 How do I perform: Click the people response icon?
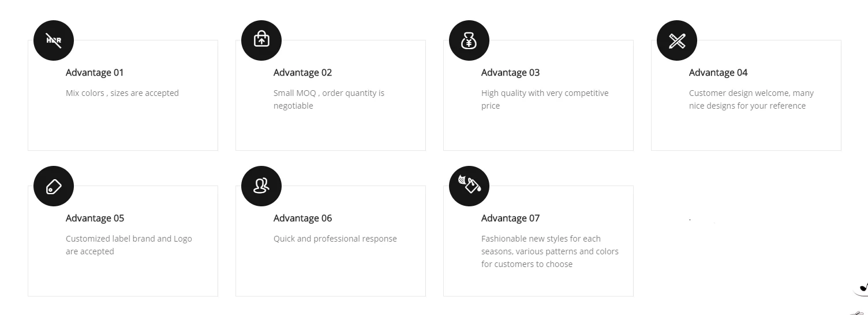click(261, 186)
